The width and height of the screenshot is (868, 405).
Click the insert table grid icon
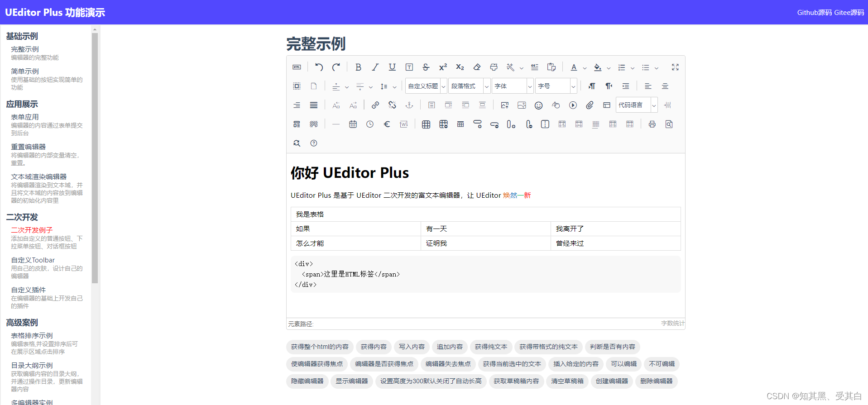[426, 124]
